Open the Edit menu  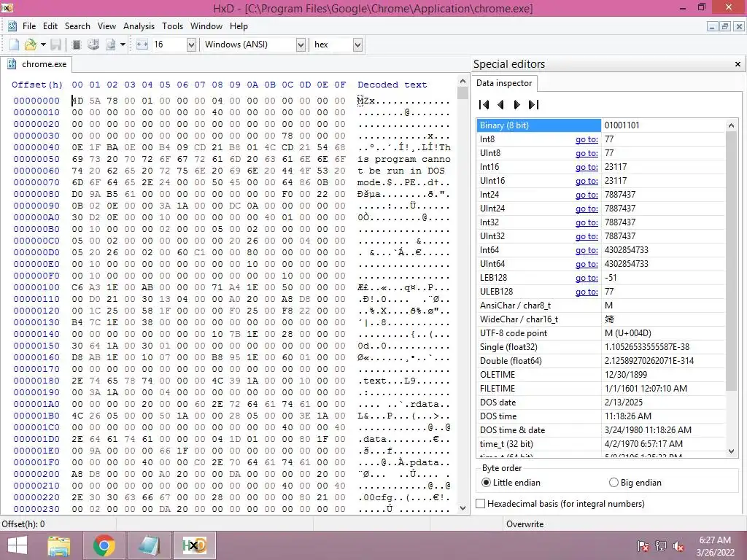tap(50, 26)
